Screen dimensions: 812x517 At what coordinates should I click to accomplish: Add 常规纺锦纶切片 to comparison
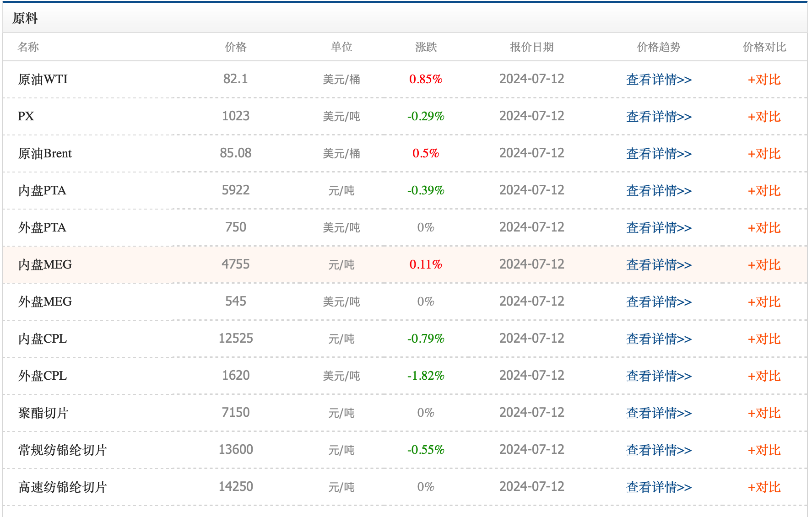pyautogui.click(x=764, y=450)
